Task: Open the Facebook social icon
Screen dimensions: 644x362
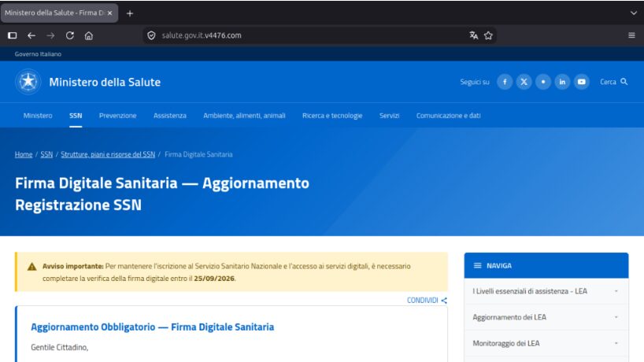Action: pos(505,82)
